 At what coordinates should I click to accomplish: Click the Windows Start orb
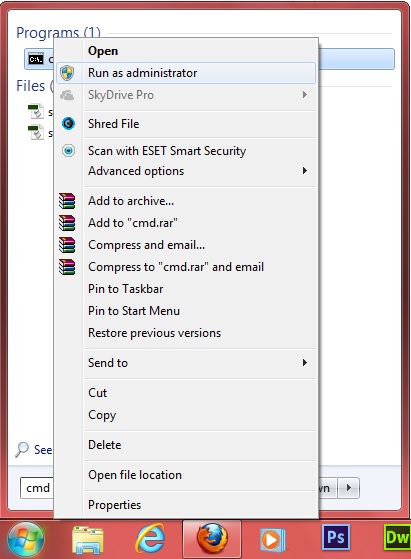pyautogui.click(x=26, y=539)
